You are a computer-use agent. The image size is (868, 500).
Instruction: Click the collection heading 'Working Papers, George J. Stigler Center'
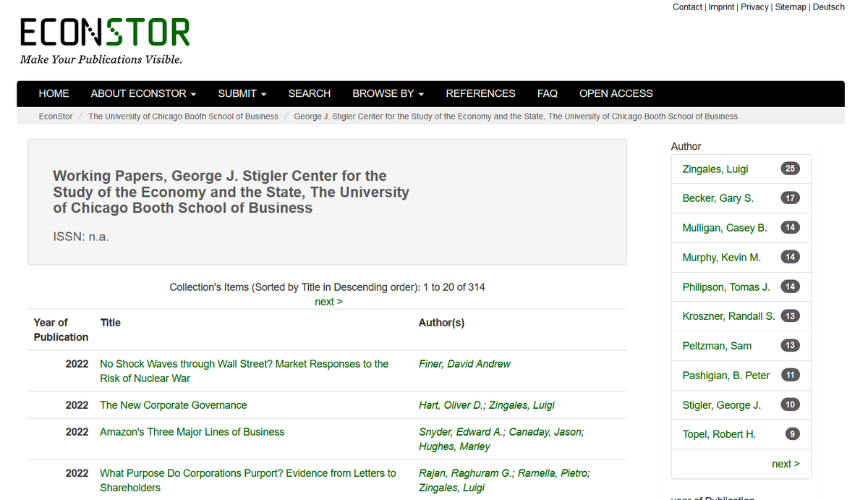231,192
